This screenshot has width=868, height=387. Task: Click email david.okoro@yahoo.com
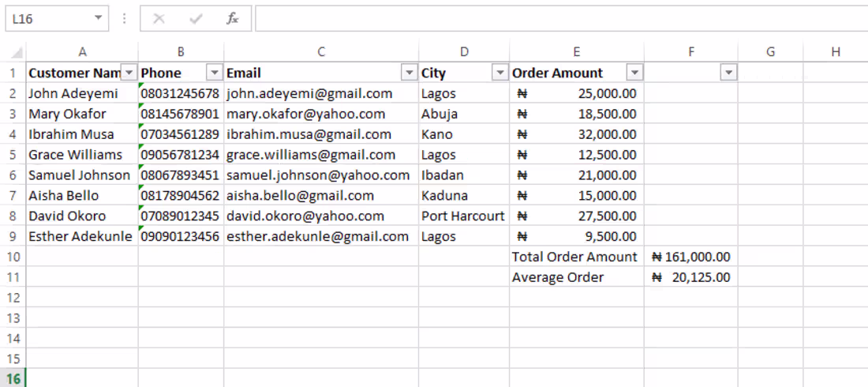pos(321,216)
